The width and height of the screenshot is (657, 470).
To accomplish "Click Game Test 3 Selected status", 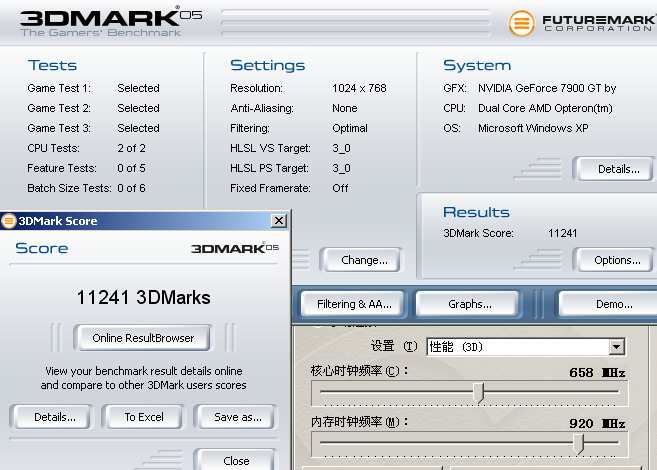I will point(138,128).
